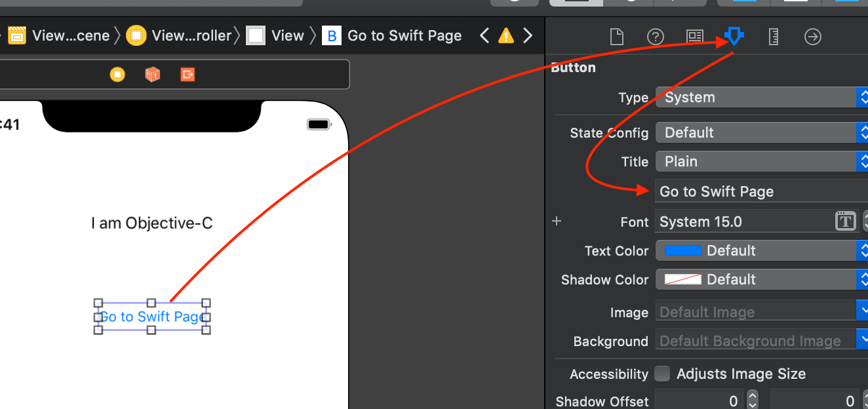Open the Connections inspector arrow icon
Screen dimensions: 868x409
[813, 37]
